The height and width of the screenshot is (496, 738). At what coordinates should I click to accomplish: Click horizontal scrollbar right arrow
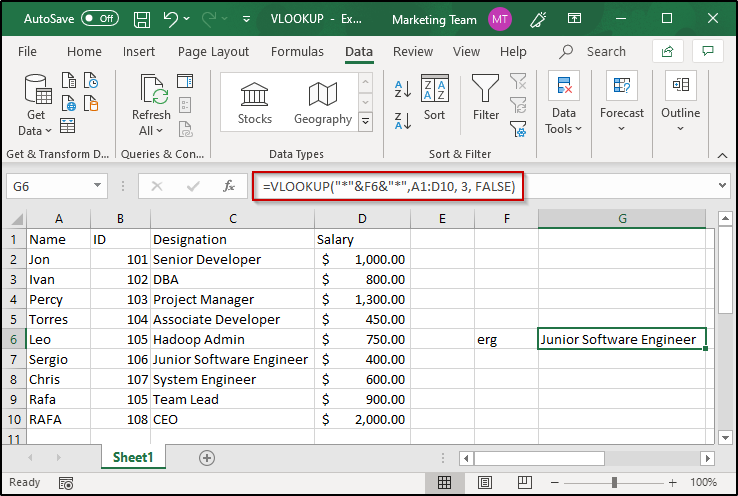[x=707, y=458]
